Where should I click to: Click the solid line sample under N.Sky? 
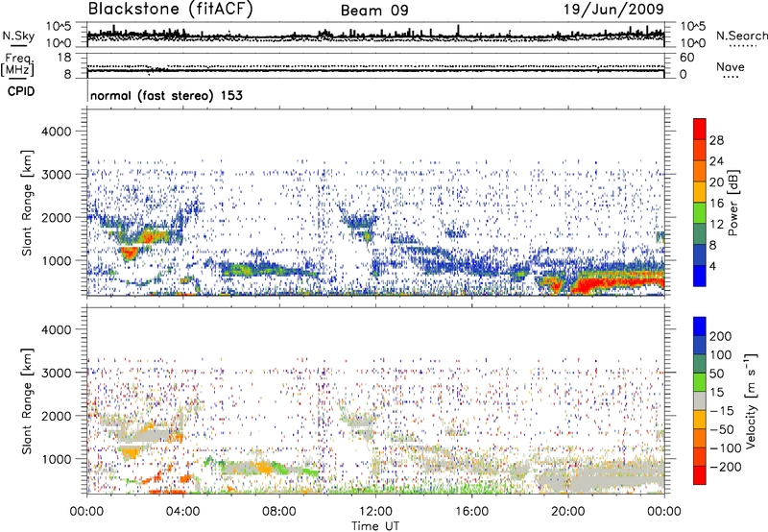coord(18,45)
